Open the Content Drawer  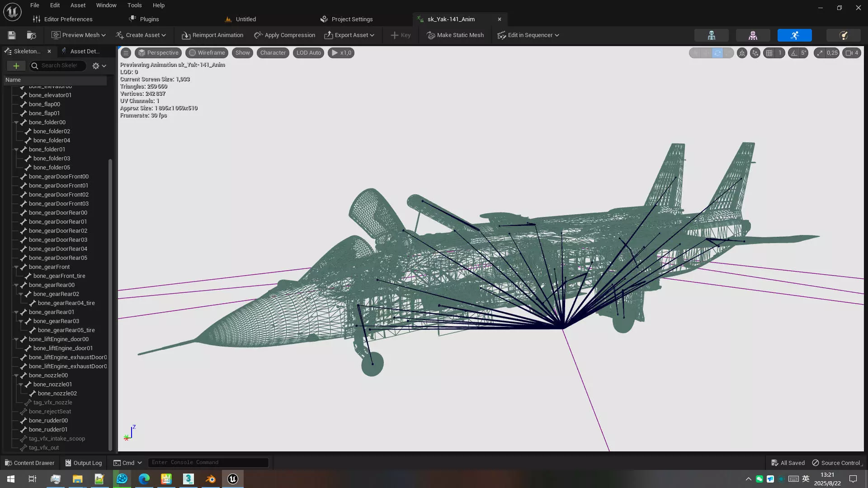pos(29,463)
